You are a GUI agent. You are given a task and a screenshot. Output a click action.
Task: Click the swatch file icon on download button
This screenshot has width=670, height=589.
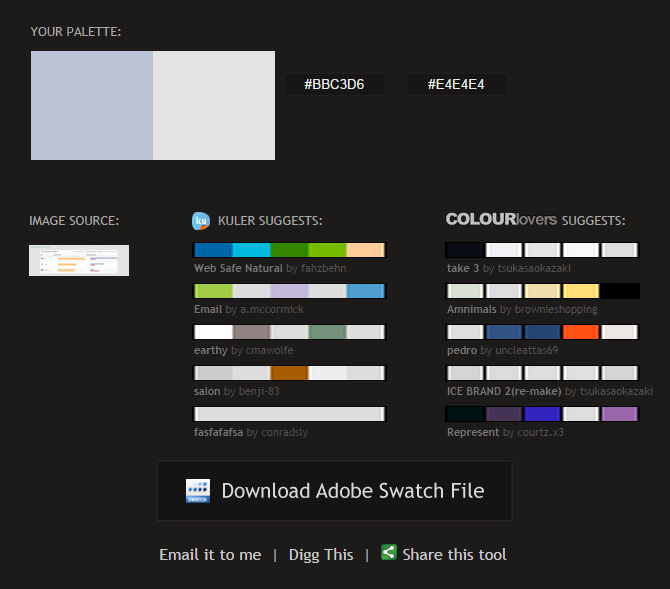click(x=197, y=491)
